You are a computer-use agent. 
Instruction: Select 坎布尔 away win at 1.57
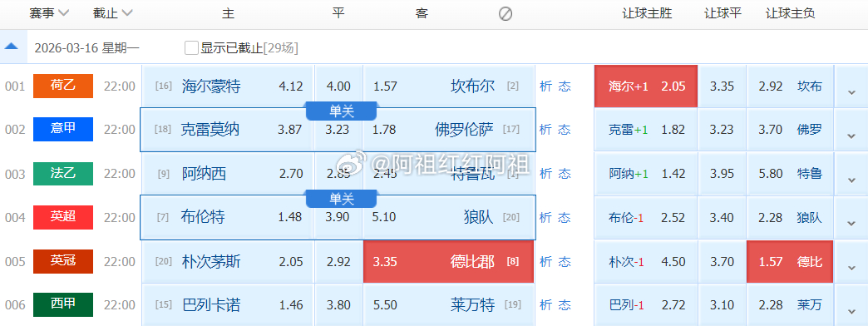448,86
